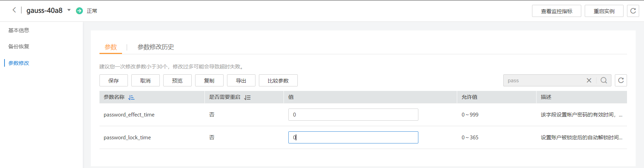The width and height of the screenshot is (644, 168).
Task: Click the green normal status icon
Action: click(79, 11)
